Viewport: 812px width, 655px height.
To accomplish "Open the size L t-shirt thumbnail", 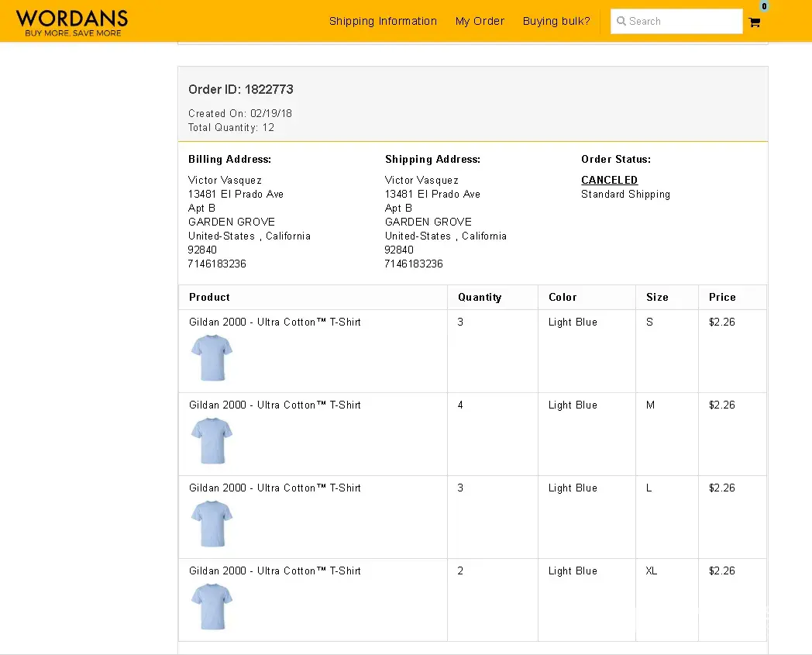I will [212, 523].
